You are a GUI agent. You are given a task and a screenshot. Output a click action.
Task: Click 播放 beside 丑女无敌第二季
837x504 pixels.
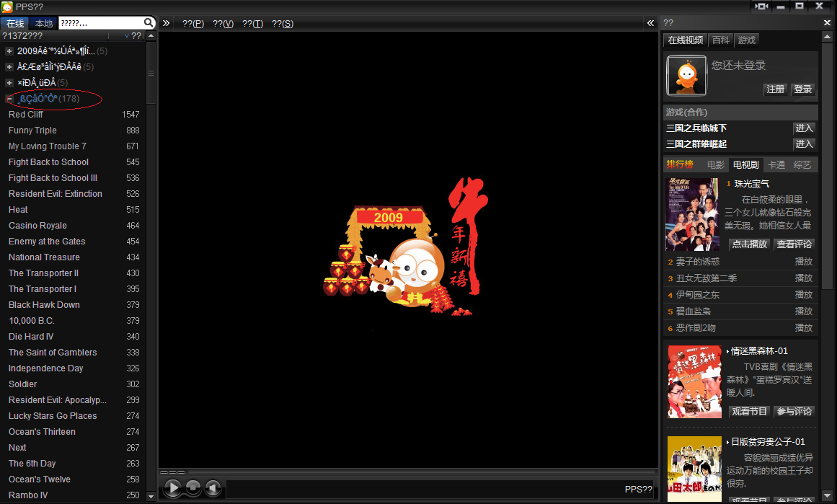point(803,278)
